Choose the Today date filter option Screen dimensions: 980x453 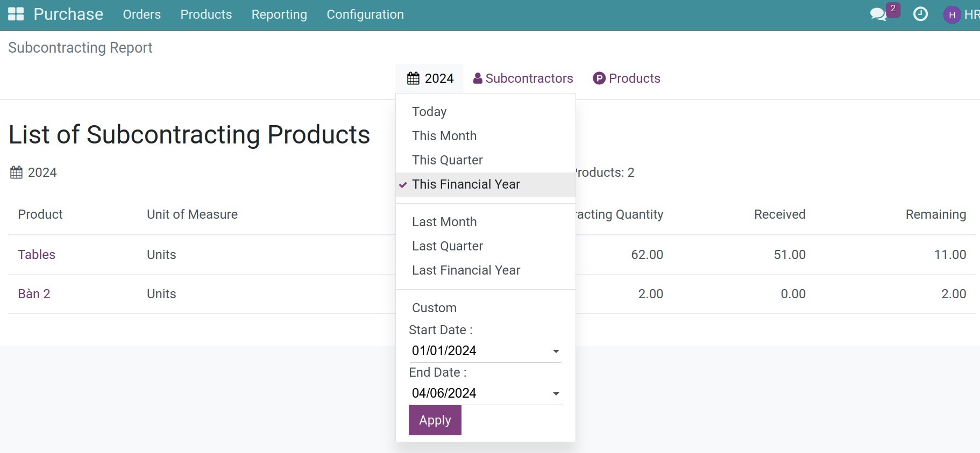pos(429,112)
